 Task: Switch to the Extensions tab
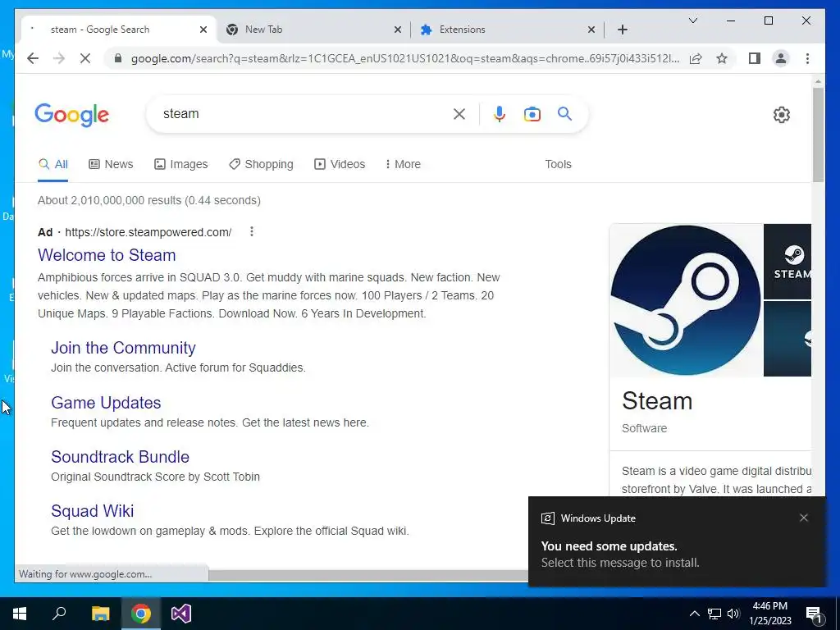[x=507, y=30]
